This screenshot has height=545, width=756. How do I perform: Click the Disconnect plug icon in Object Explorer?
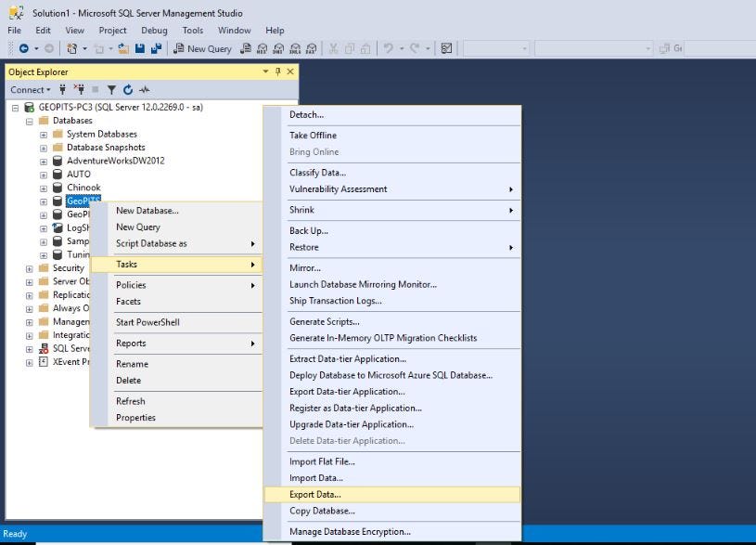(x=79, y=89)
